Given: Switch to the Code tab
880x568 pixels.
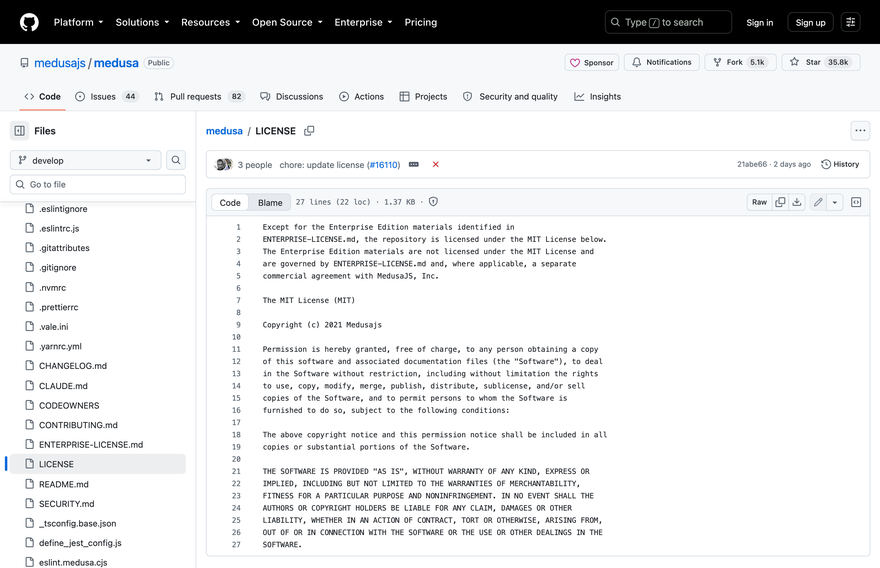Looking at the screenshot, I should 43,97.
